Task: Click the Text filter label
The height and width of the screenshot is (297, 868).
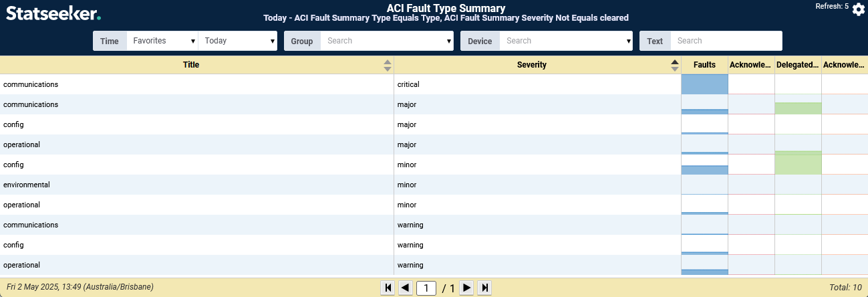Action: coord(655,41)
